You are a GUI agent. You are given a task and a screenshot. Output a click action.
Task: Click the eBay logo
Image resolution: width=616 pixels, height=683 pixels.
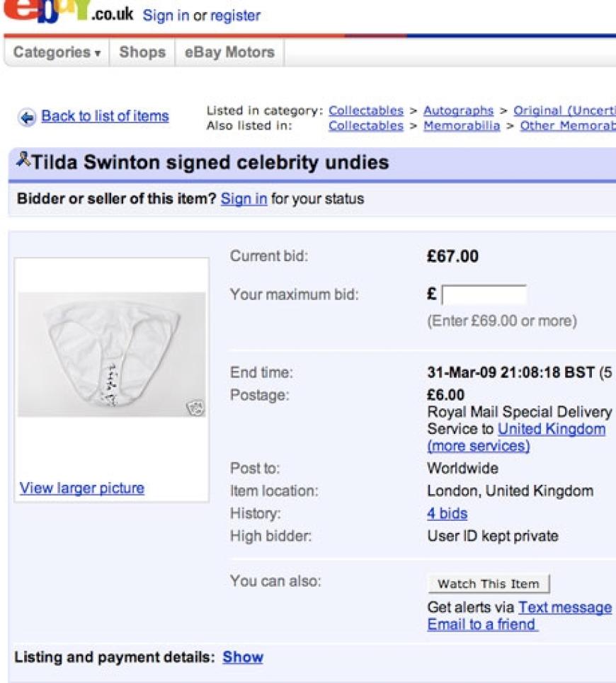pos(46,11)
